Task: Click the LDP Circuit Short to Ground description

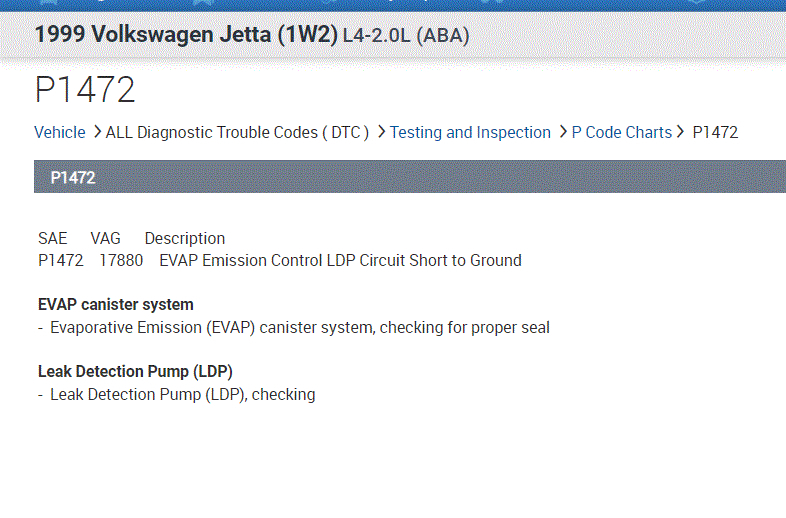Action: click(340, 260)
